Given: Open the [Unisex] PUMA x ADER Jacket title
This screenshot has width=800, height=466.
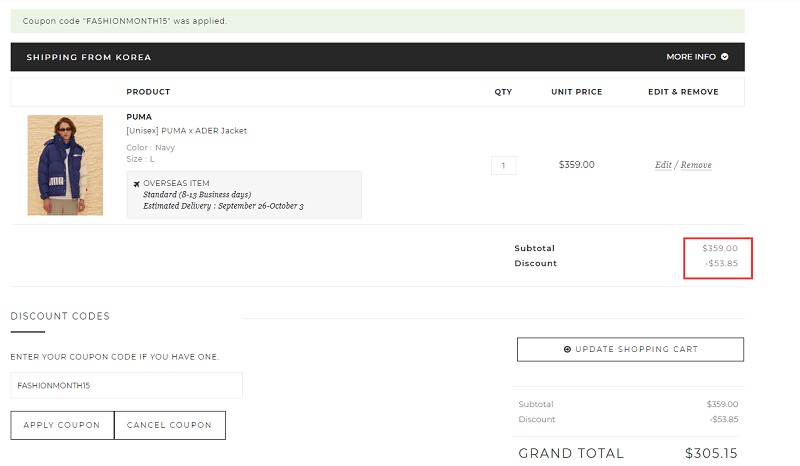Looking at the screenshot, I should (187, 131).
